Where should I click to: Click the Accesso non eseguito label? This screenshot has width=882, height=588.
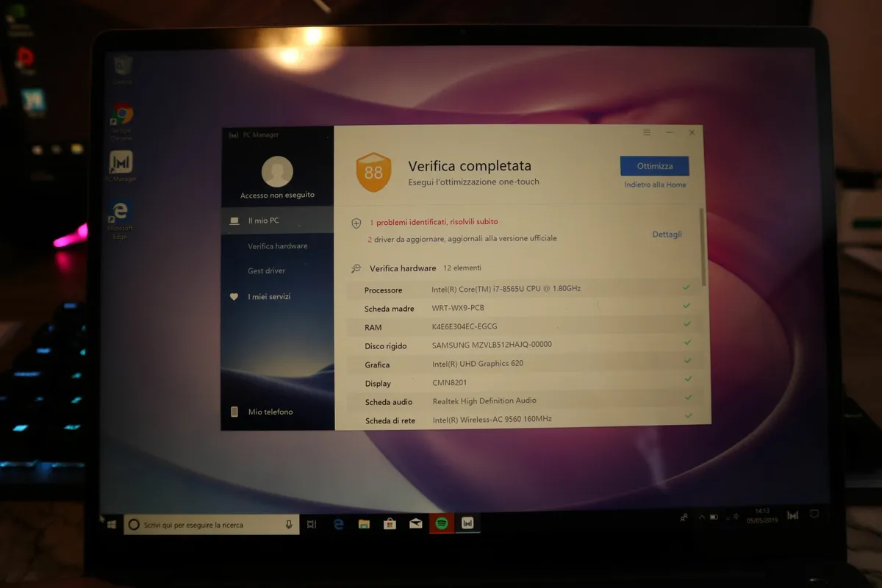point(277,196)
